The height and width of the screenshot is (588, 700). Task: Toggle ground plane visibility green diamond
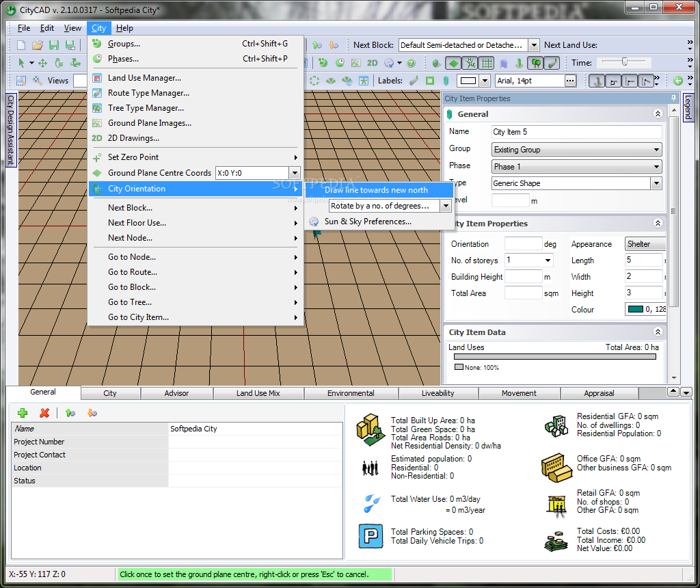click(454, 63)
